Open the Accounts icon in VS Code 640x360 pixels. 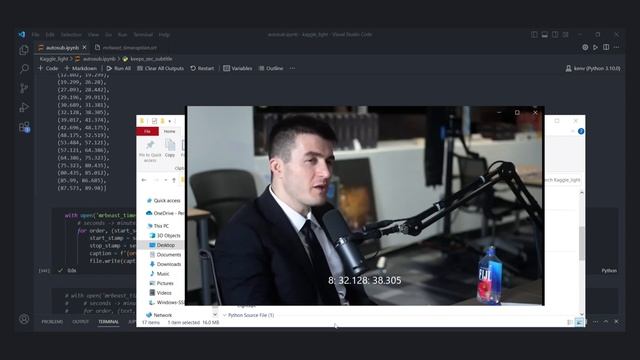[24, 319]
